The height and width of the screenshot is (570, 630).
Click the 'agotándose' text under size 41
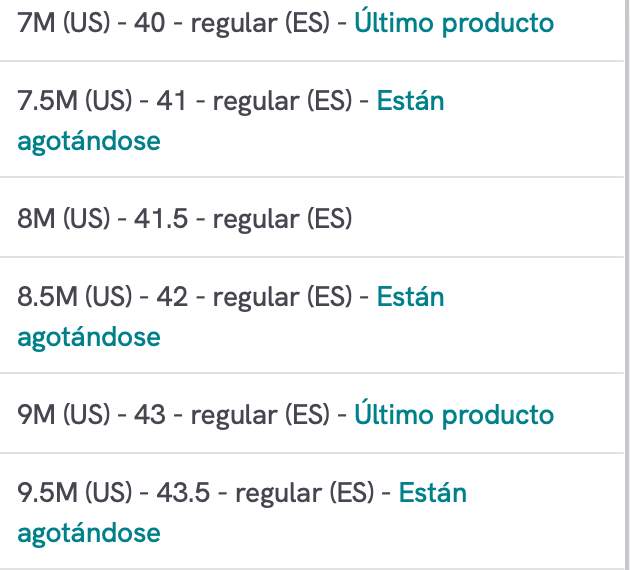(x=89, y=141)
